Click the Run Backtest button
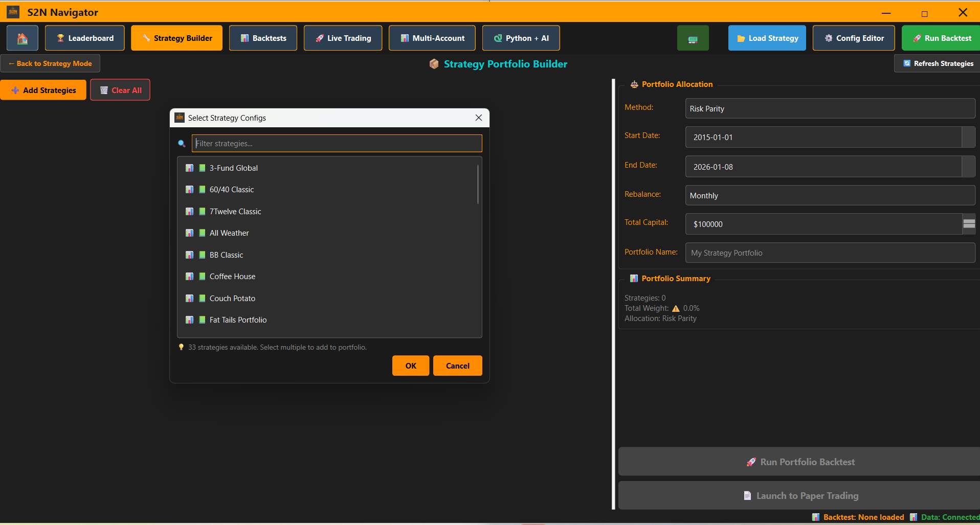 [941, 38]
